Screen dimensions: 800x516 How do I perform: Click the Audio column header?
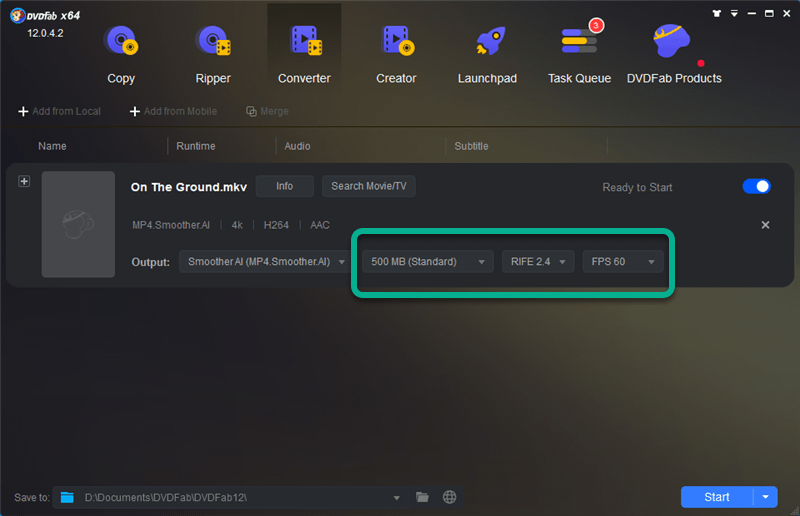click(297, 146)
